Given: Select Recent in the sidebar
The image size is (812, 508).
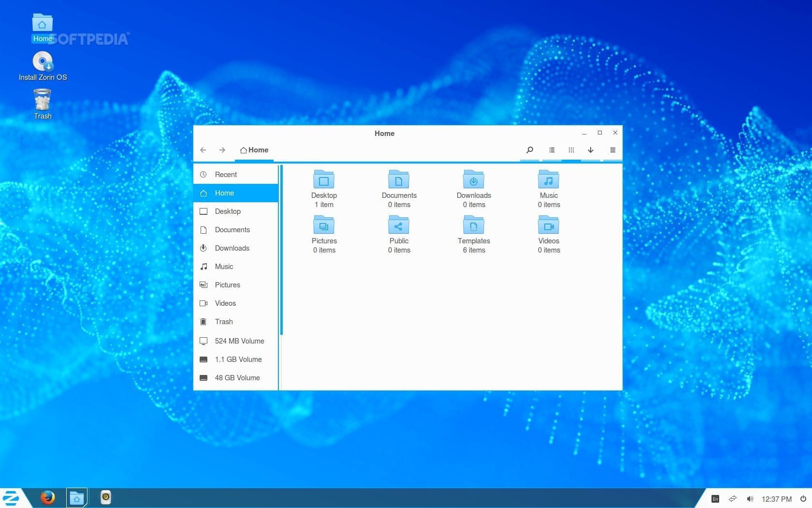Looking at the screenshot, I should coord(226,175).
